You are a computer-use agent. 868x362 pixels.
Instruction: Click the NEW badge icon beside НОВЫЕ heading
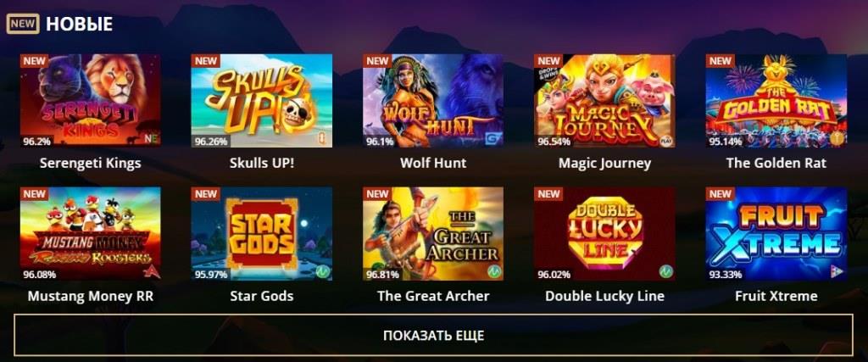(x=23, y=24)
